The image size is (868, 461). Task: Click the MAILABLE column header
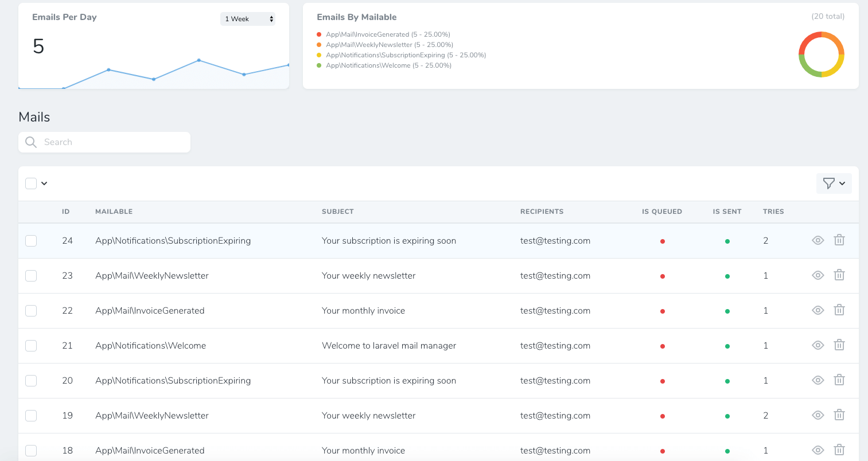tap(114, 212)
